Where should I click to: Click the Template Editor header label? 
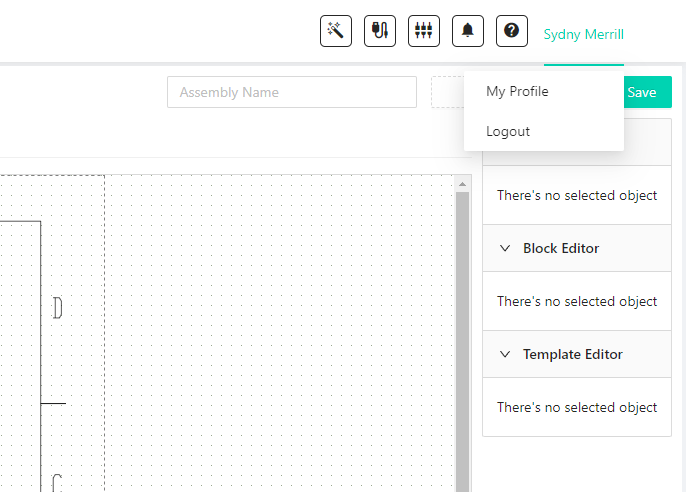tap(573, 354)
